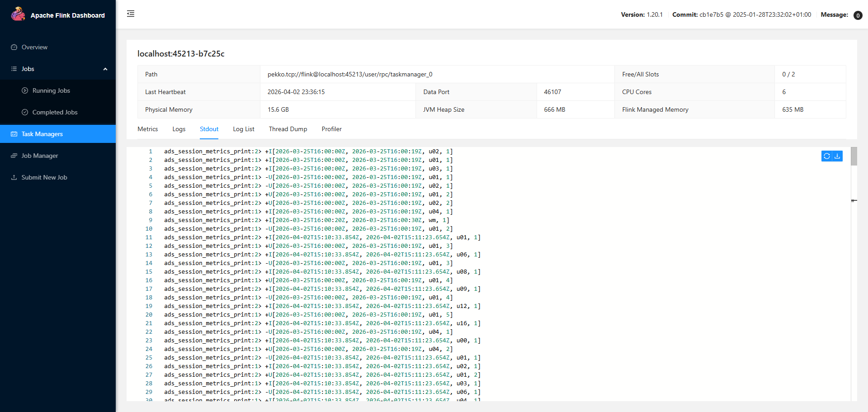Switch to the Profiler tab

[331, 129]
